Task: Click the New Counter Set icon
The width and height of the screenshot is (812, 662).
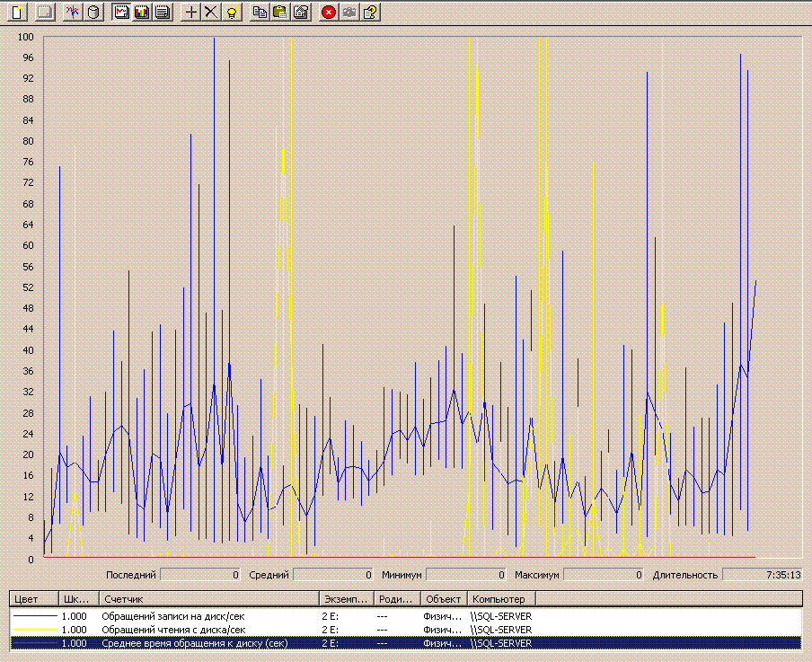Action: tap(18, 12)
